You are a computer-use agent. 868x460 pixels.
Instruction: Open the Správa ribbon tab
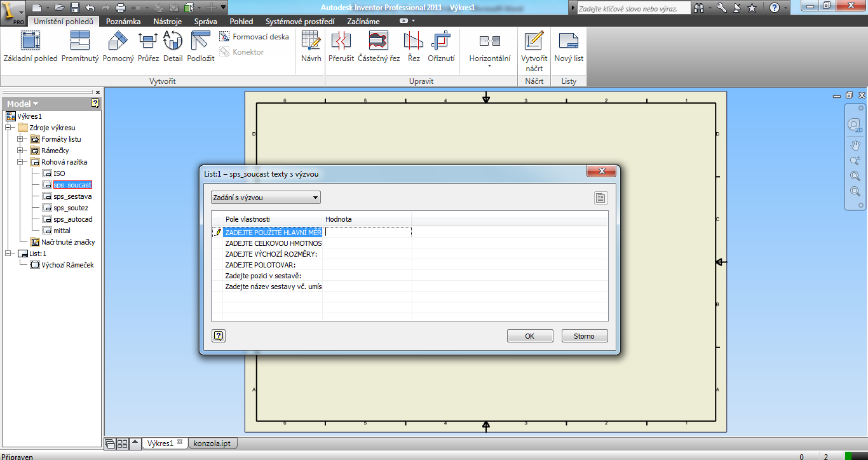[x=205, y=22]
